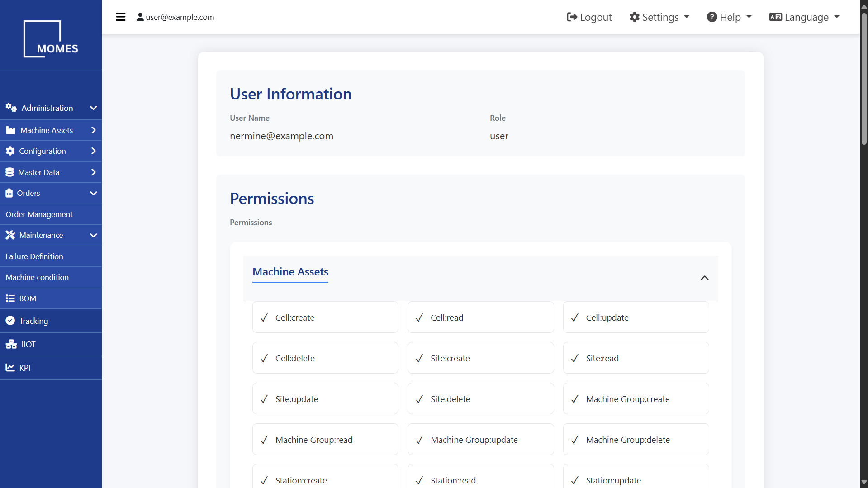Click the scrollbar down arrow
Image resolution: width=868 pixels, height=488 pixels.
click(864, 482)
